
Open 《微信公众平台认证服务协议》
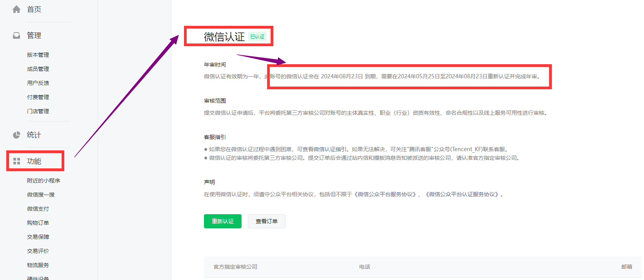462,195
